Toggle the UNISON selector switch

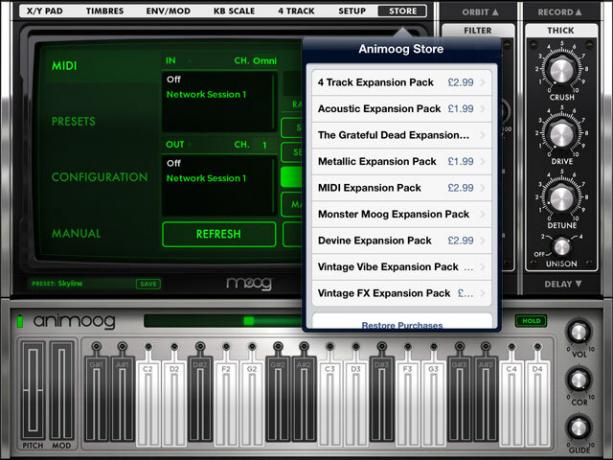tap(562, 247)
